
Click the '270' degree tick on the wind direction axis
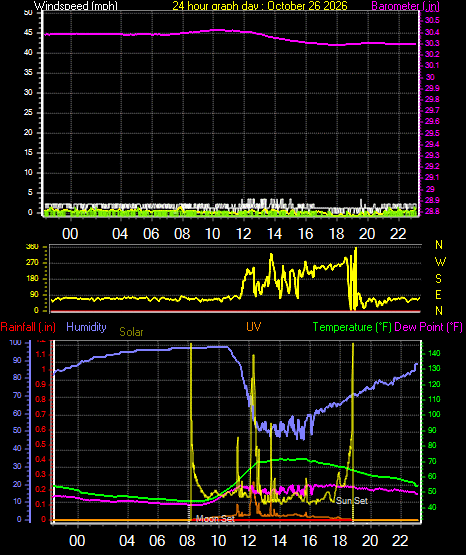pyautogui.click(x=32, y=263)
